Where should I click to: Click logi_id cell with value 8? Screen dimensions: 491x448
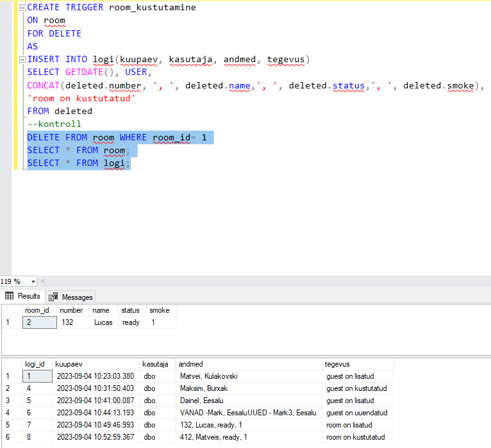[37, 437]
